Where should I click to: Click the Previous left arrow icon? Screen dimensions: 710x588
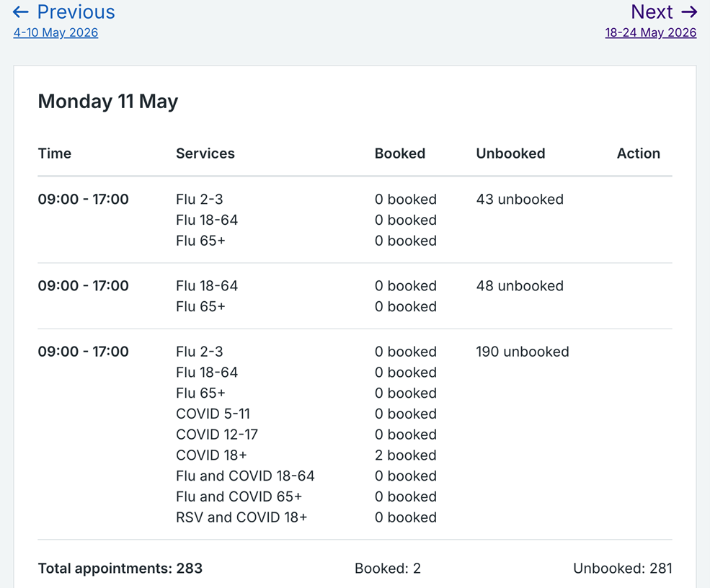pyautogui.click(x=20, y=12)
